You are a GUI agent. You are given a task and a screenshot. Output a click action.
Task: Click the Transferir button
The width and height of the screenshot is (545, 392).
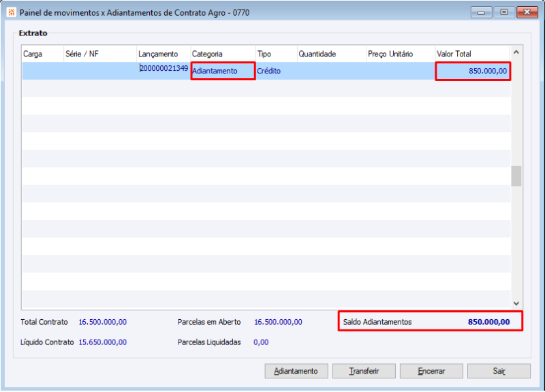pyautogui.click(x=364, y=371)
